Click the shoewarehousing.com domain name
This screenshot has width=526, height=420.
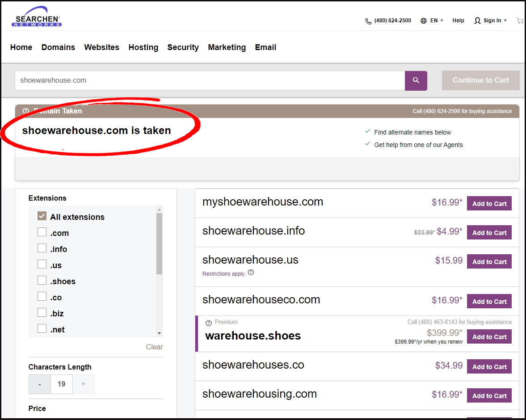(x=260, y=394)
